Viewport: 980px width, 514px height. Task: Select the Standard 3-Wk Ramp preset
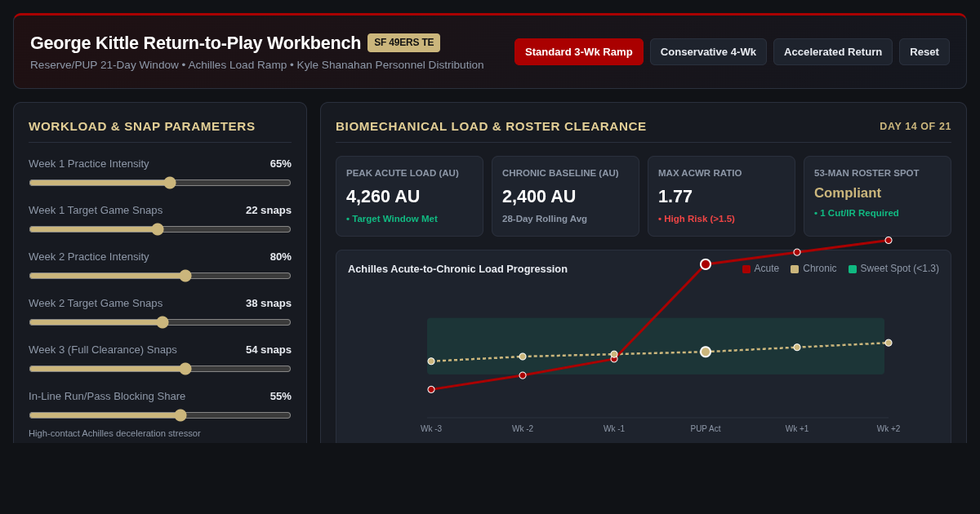pyautogui.click(x=579, y=51)
